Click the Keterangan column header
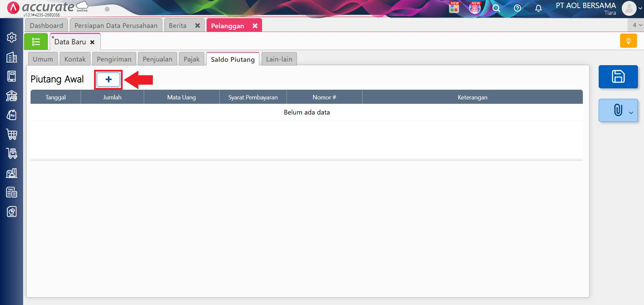The width and height of the screenshot is (644, 305). pyautogui.click(x=472, y=97)
